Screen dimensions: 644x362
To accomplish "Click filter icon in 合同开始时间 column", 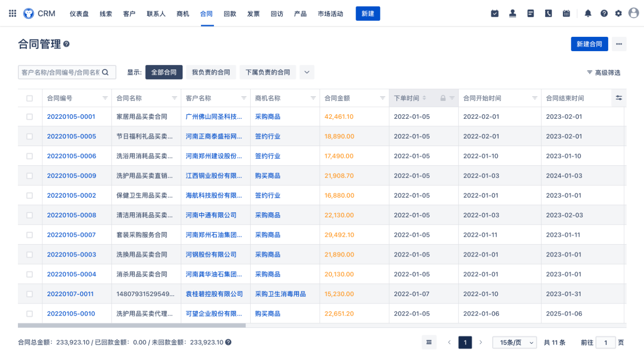I will 535,98.
